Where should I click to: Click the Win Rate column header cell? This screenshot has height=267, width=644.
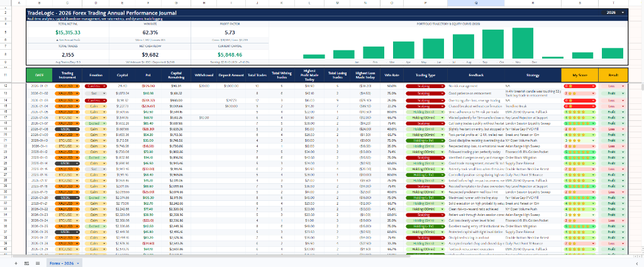391,75
